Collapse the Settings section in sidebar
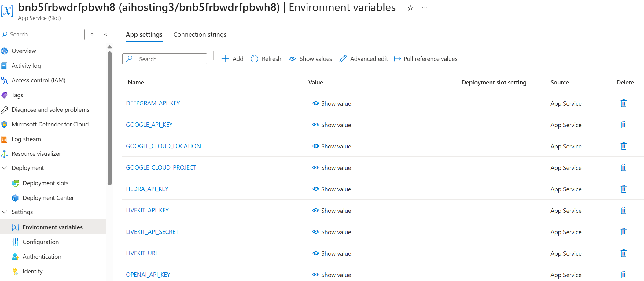The width and height of the screenshot is (644, 281). pos(5,212)
